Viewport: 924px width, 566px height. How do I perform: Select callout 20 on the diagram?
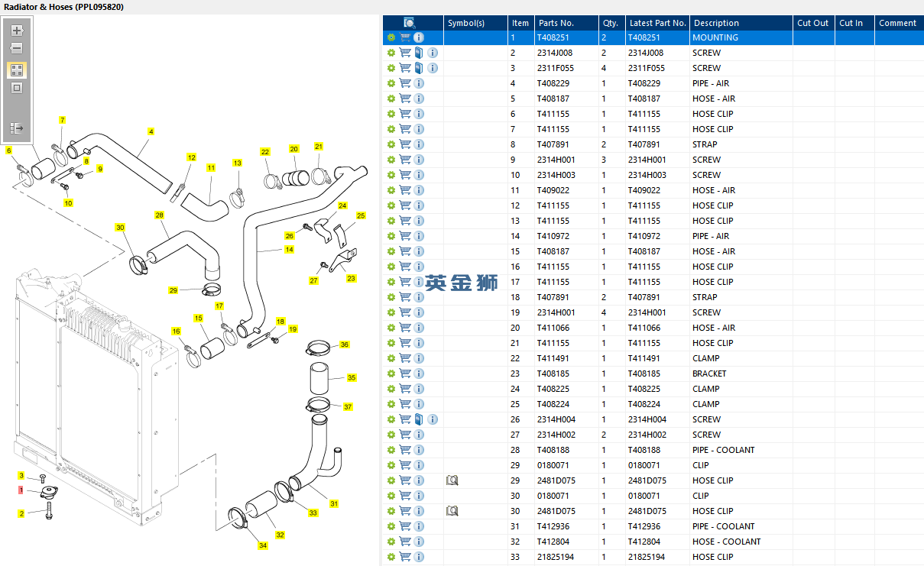tap(293, 149)
